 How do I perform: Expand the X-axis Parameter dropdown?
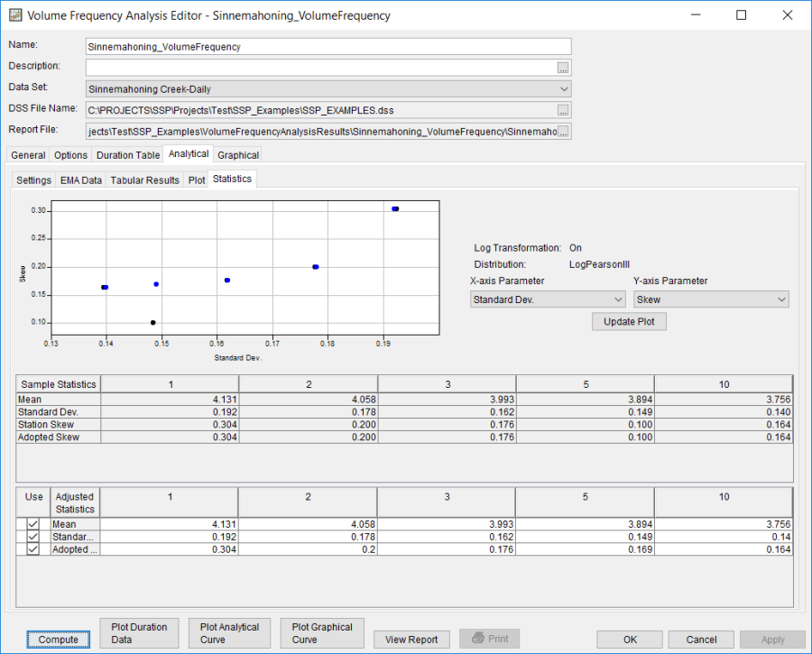pyautogui.click(x=548, y=299)
